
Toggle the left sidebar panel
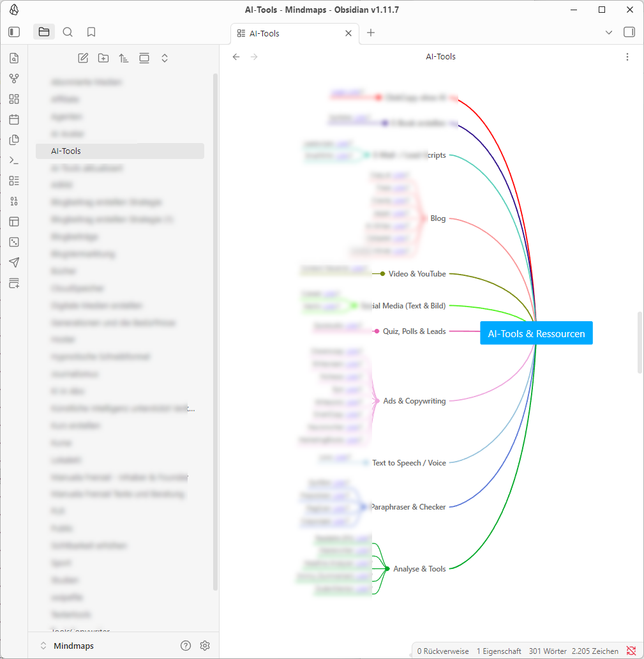click(x=14, y=32)
